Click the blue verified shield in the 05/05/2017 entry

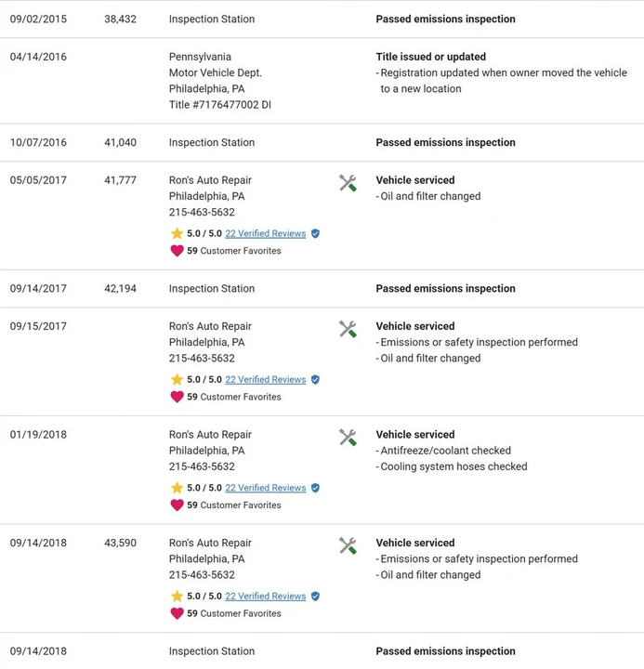pyautogui.click(x=315, y=233)
